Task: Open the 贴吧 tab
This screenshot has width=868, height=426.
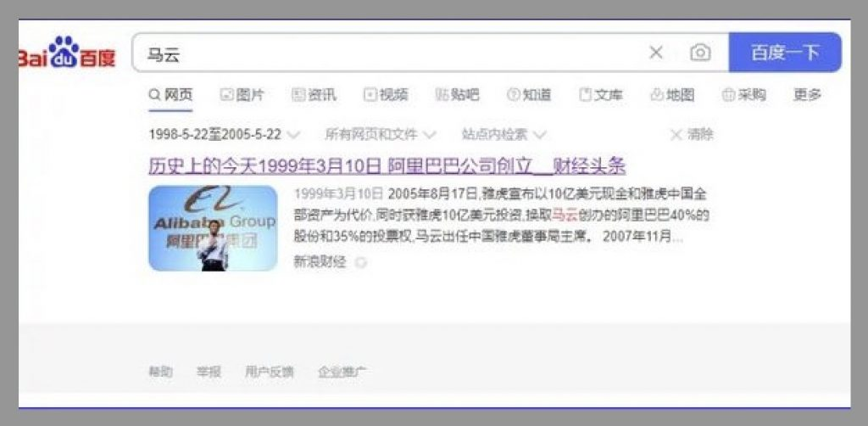Action: pyautogui.click(x=457, y=95)
